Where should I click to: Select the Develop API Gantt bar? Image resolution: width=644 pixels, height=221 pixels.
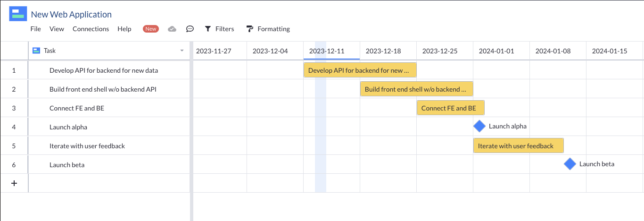point(360,70)
